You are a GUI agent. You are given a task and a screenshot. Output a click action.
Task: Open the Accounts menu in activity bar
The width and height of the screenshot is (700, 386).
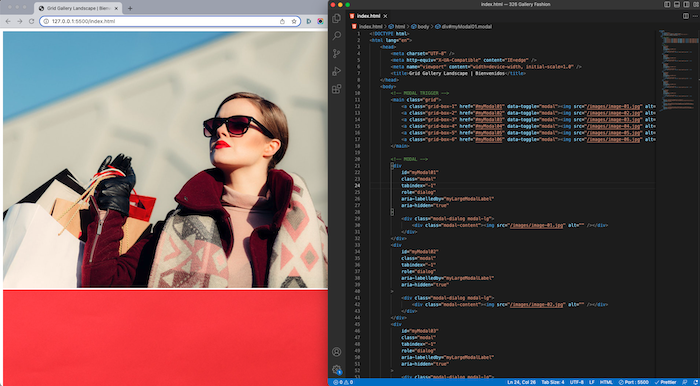click(337, 352)
